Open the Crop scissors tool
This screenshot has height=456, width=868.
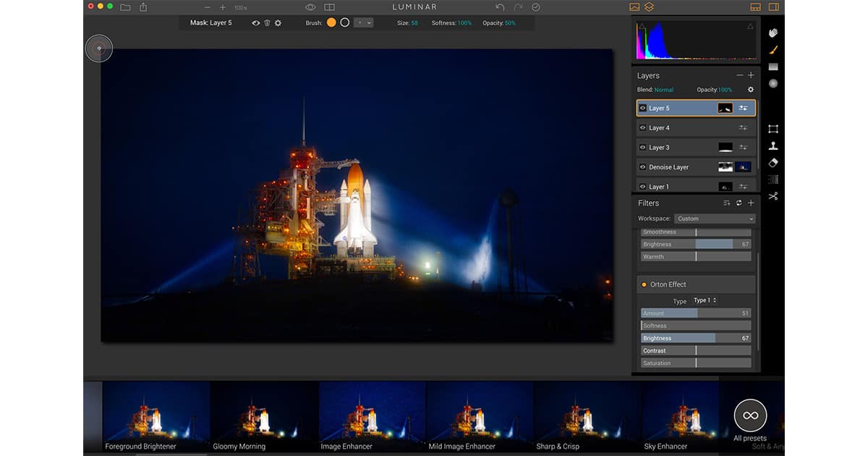[773, 196]
